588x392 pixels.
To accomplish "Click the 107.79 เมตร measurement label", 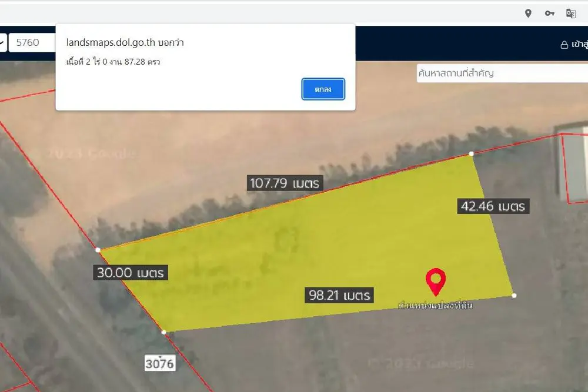I will pos(285,183).
